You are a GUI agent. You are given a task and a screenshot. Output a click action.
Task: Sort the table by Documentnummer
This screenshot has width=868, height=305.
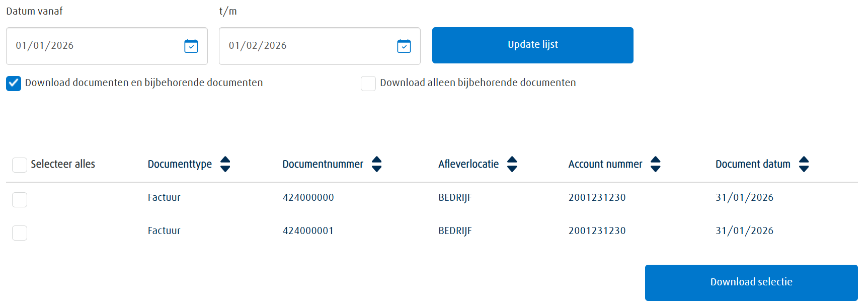pyautogui.click(x=377, y=164)
